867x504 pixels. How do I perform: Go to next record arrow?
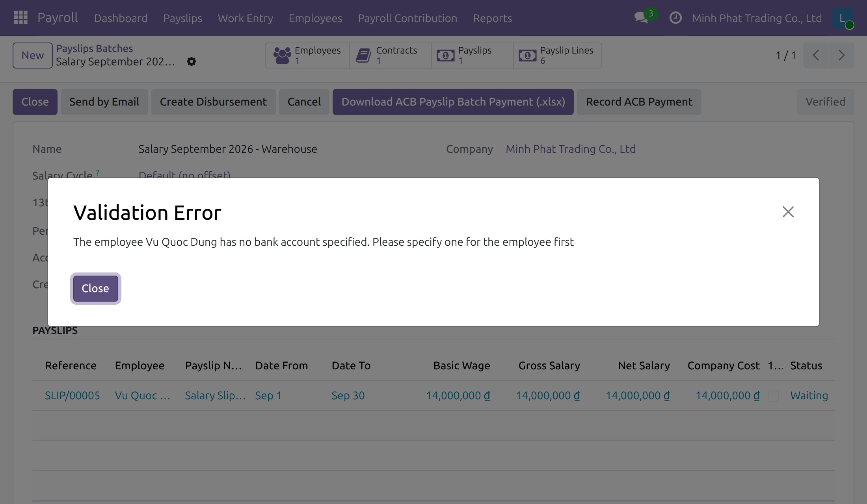click(841, 56)
